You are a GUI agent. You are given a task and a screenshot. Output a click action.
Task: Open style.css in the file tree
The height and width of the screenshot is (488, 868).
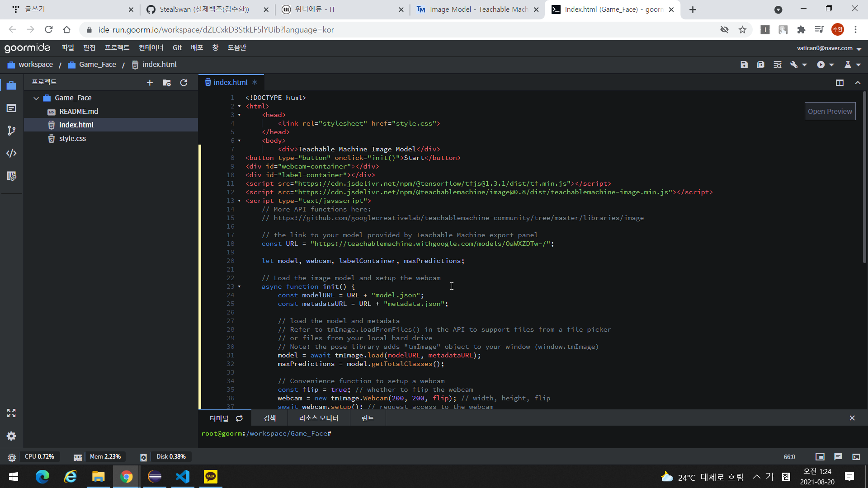tap(72, 138)
